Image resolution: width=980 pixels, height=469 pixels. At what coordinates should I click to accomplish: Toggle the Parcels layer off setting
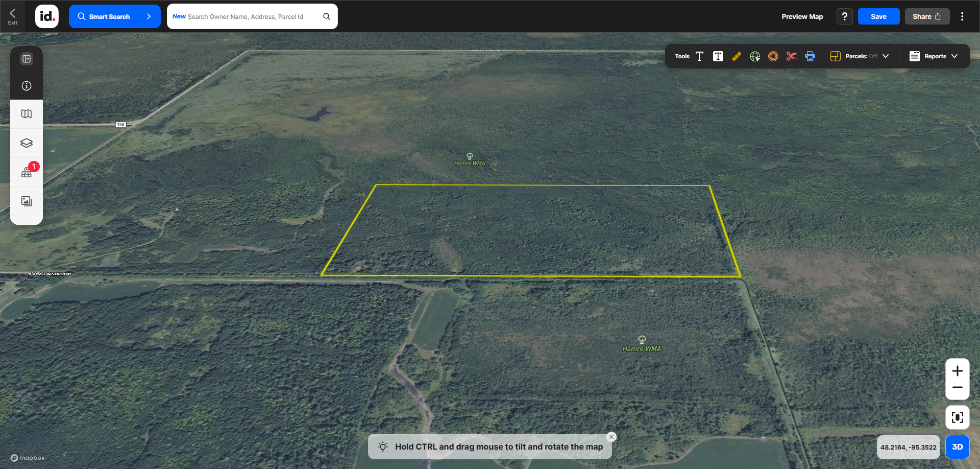[861, 56]
